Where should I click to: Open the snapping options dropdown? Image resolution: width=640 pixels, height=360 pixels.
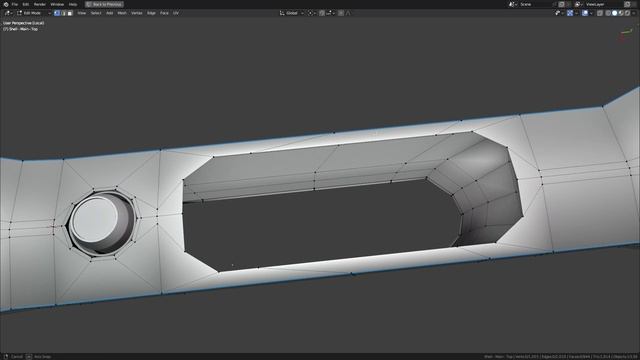click(x=331, y=13)
